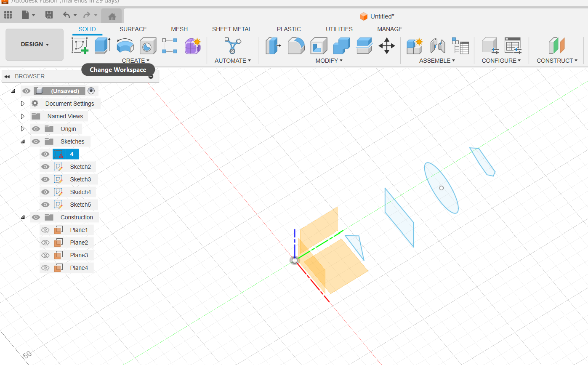Click the Save icon
The height and width of the screenshot is (365, 588).
(x=49, y=15)
